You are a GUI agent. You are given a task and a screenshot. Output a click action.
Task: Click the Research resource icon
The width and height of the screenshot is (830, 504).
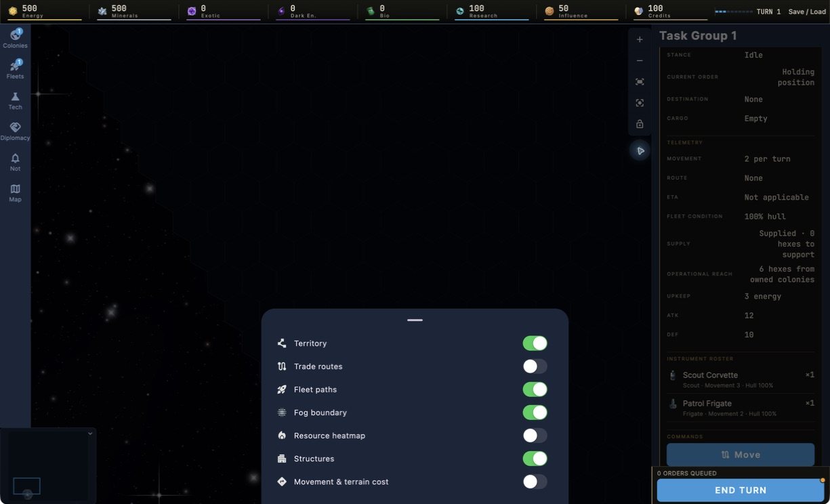460,11
